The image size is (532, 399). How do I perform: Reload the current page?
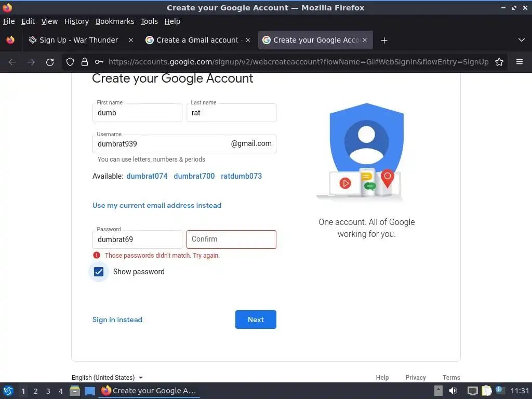tap(50, 62)
